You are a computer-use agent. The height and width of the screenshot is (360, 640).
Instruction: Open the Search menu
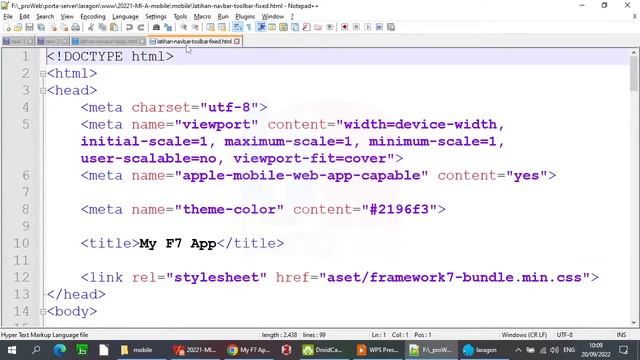[45, 17]
